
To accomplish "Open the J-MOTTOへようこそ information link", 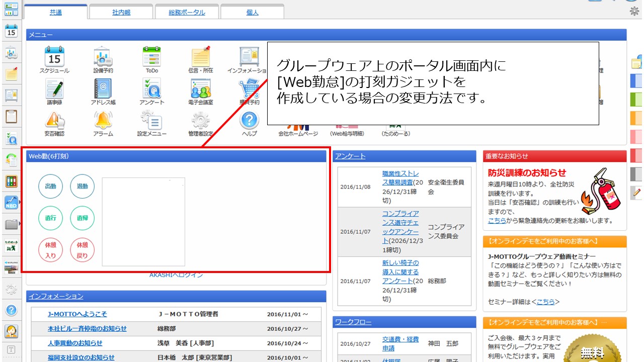I will (77, 314).
